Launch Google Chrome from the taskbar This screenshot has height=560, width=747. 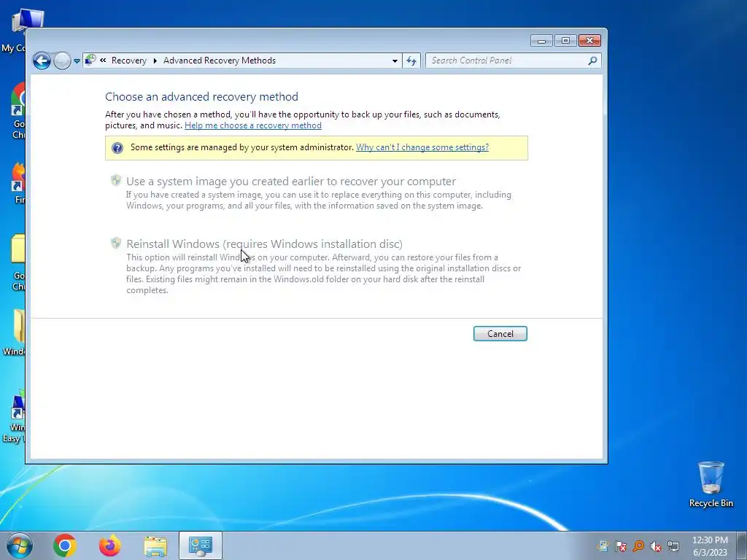pyautogui.click(x=65, y=545)
